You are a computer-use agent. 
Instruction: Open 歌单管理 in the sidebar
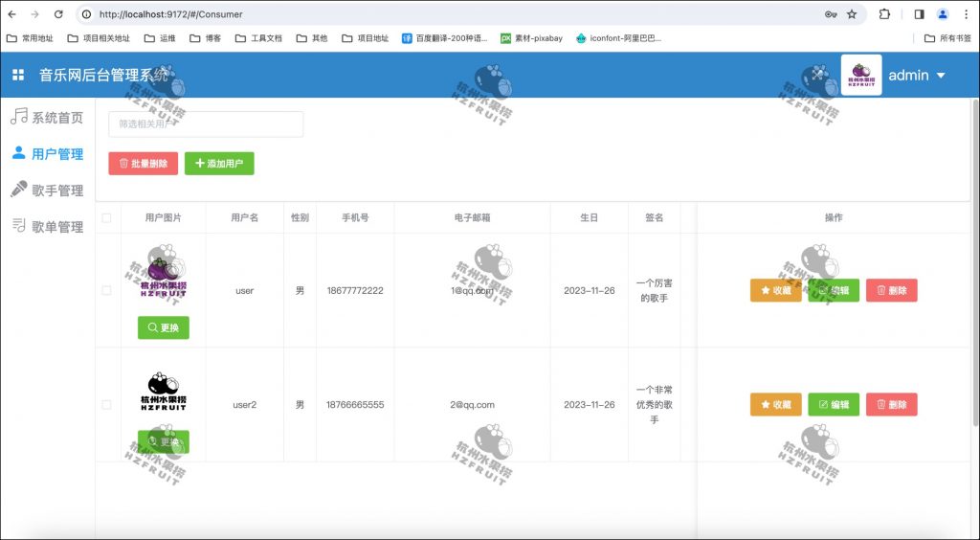coord(47,226)
